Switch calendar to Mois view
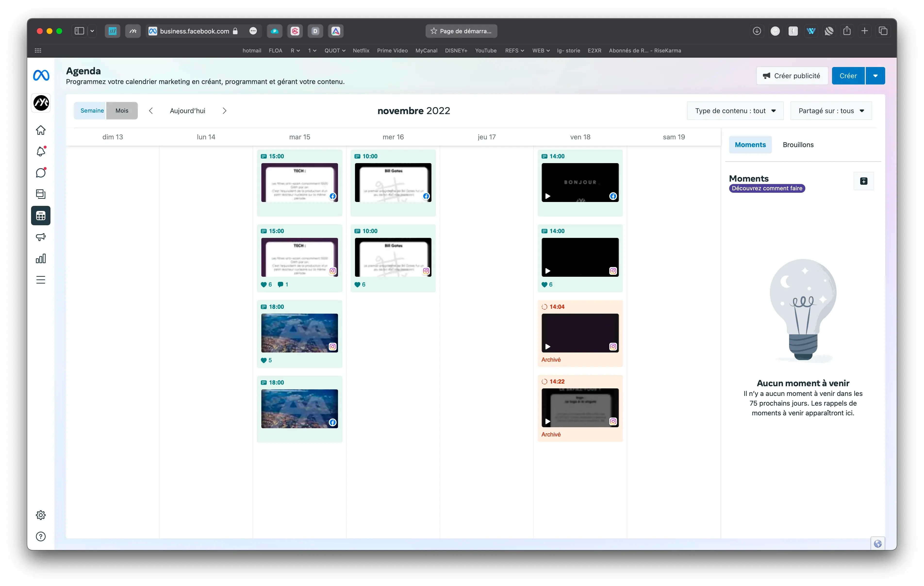Screen dimensions: 924x586 coord(122,111)
